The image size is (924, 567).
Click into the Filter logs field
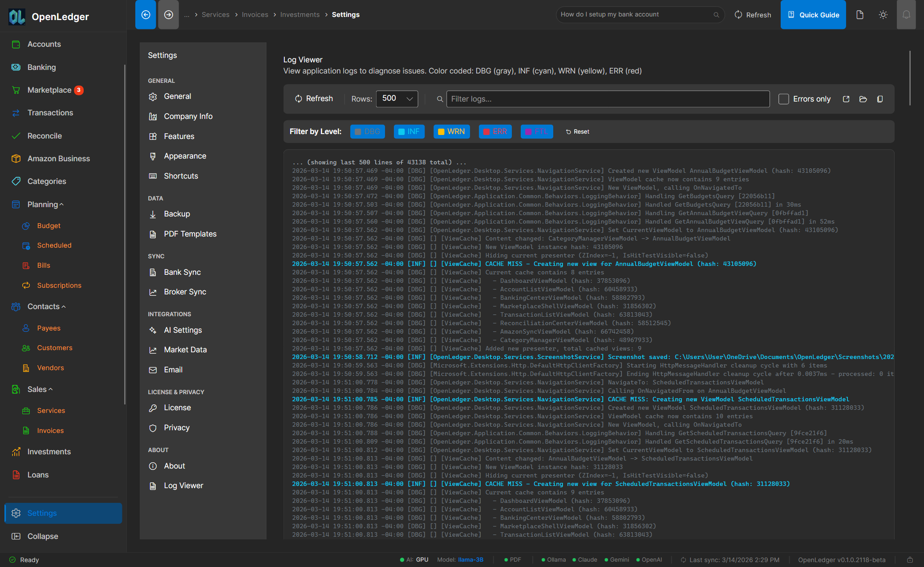608,99
